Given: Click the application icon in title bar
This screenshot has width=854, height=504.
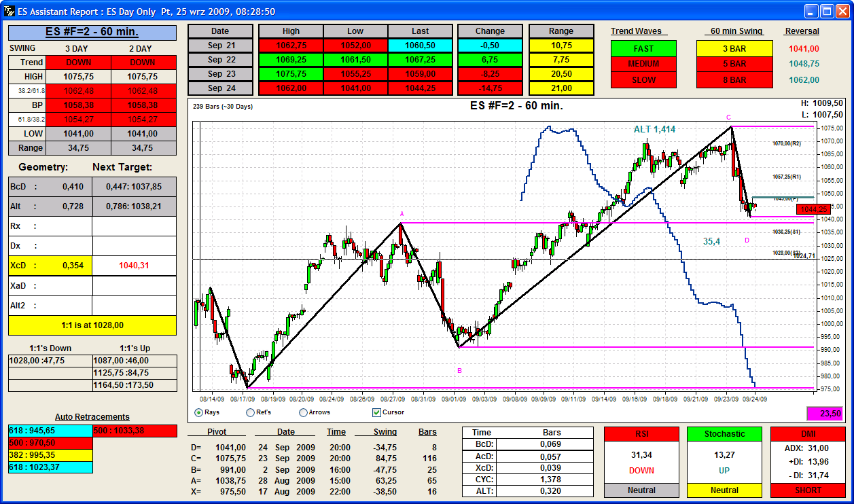Looking at the screenshot, I should tap(9, 11).
